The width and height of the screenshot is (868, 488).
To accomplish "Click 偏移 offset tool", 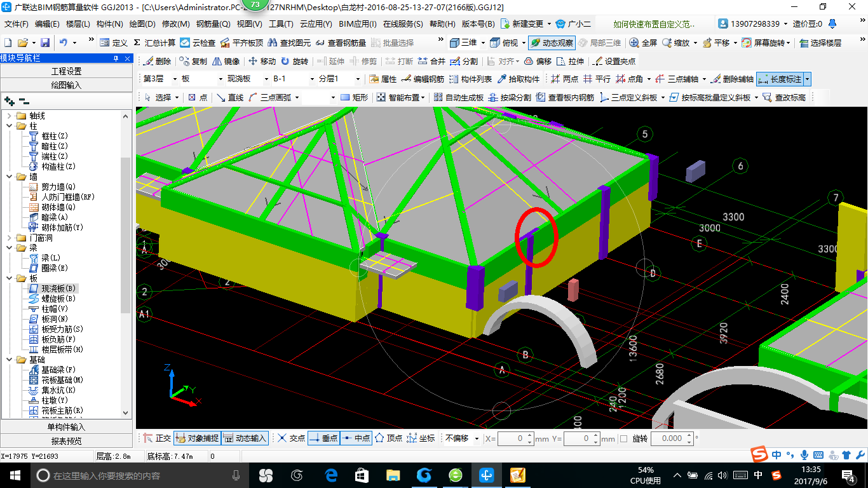I will pyautogui.click(x=538, y=61).
